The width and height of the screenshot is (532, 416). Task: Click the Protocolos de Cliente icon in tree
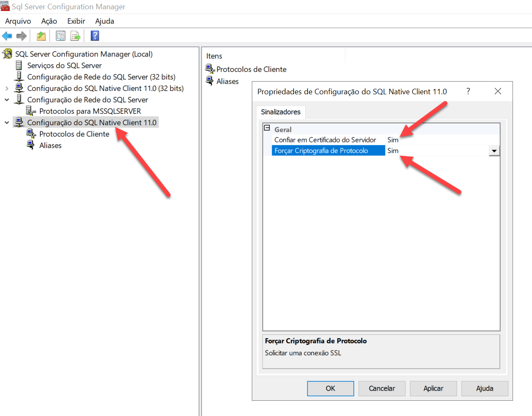pos(31,134)
